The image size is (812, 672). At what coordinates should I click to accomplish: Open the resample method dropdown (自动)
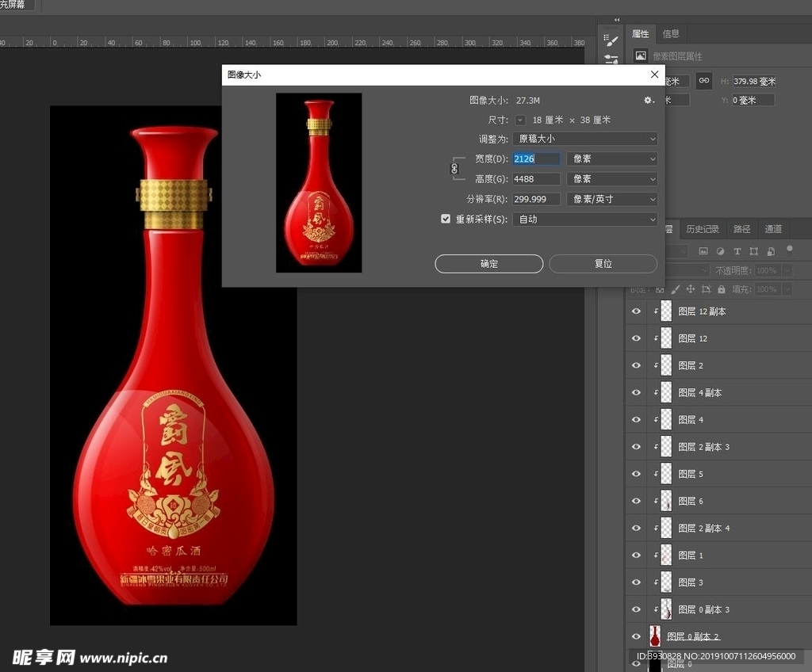click(585, 219)
